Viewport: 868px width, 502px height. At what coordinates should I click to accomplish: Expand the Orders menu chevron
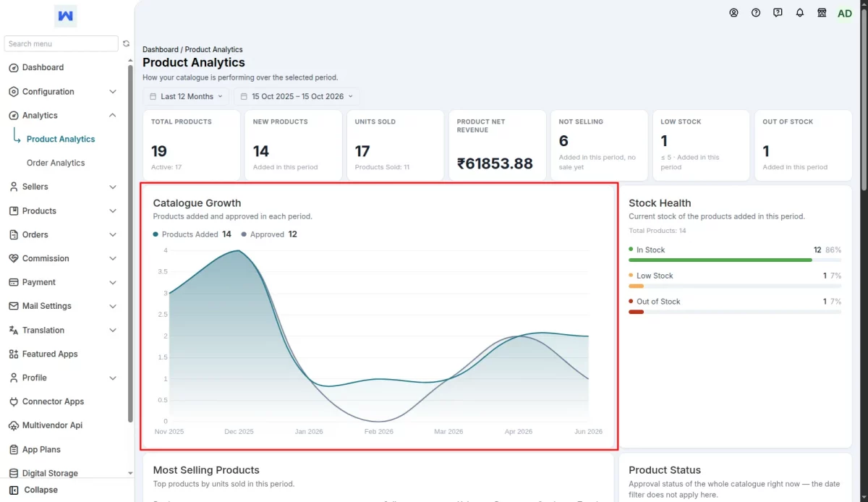click(112, 235)
